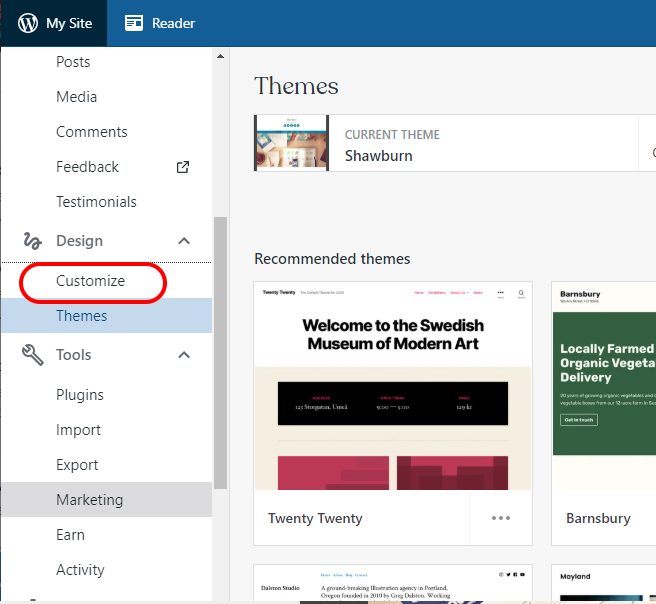The width and height of the screenshot is (656, 604).
Task: Open Testimonials in the sidebar
Action: 96,202
